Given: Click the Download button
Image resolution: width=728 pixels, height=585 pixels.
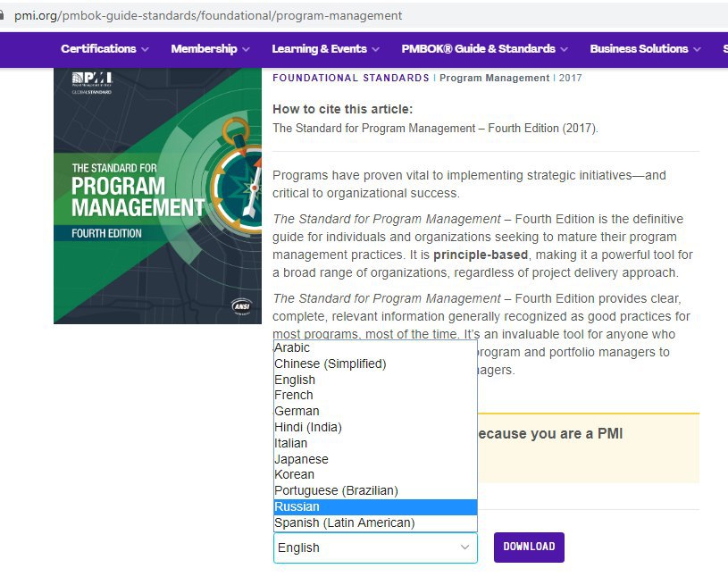Looking at the screenshot, I should point(529,547).
